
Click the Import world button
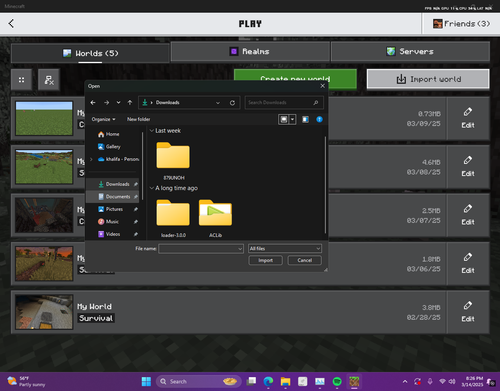[428, 79]
